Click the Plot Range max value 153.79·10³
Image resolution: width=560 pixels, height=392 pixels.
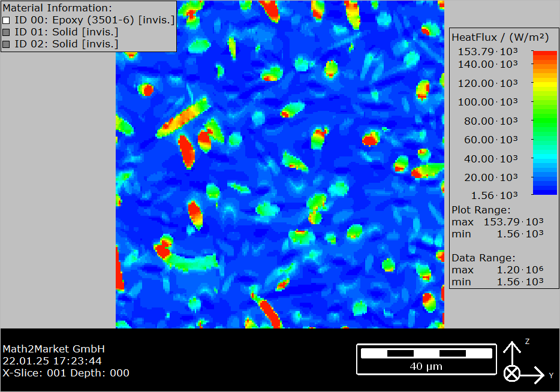(x=514, y=222)
